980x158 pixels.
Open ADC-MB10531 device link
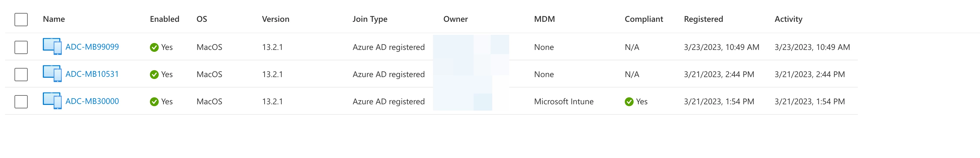coord(92,74)
